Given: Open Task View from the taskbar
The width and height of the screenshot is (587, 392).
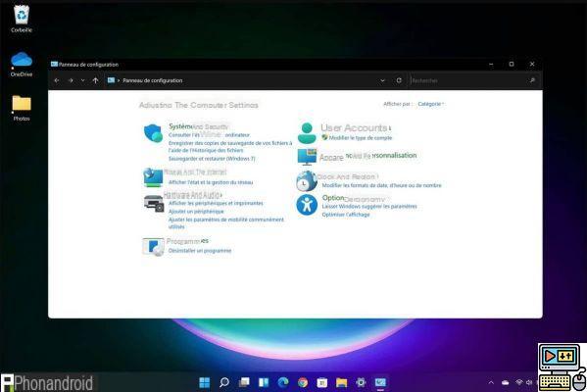Looking at the screenshot, I should tap(244, 382).
